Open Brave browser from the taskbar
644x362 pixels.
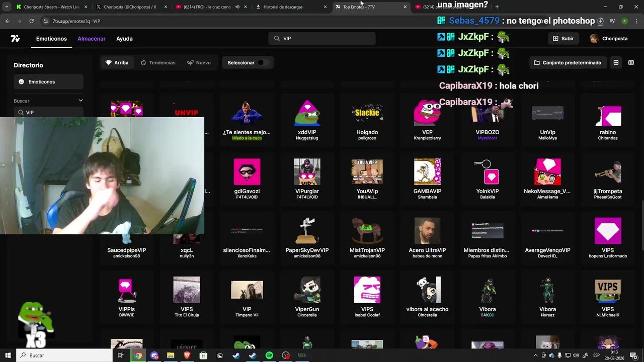(187, 355)
